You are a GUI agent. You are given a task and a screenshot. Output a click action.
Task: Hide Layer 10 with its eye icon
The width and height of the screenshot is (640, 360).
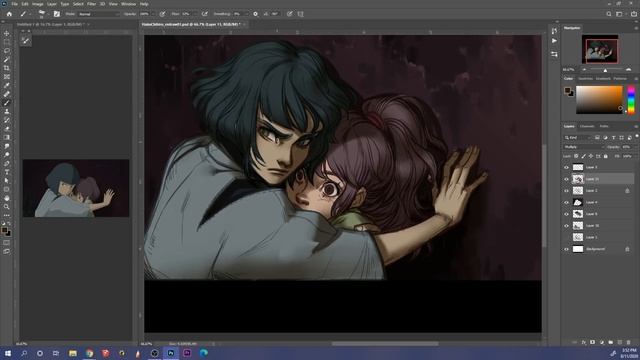point(566,226)
